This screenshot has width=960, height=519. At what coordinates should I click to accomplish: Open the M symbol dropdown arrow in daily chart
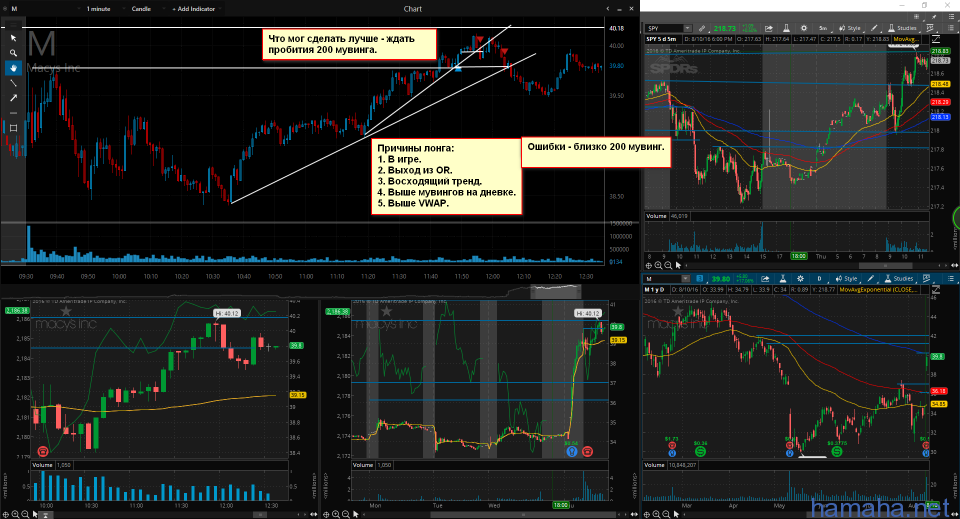tap(686, 278)
